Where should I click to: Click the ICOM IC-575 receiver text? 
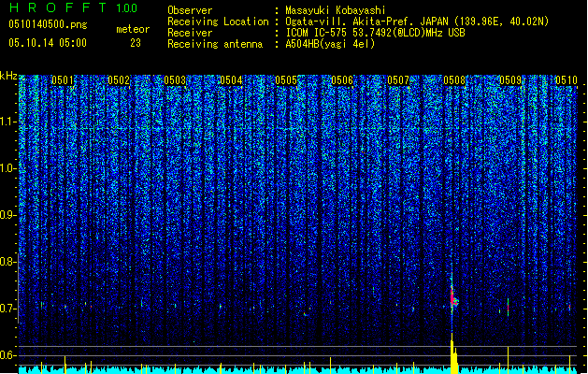click(375, 33)
